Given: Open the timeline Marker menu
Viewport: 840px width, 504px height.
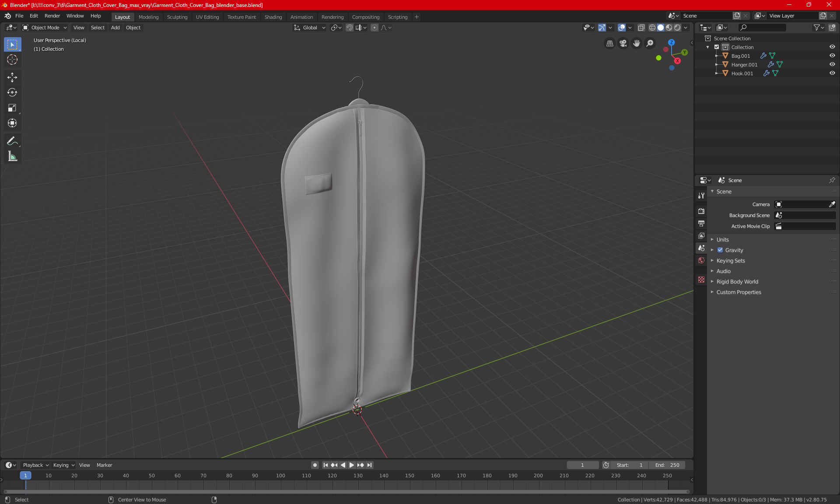Looking at the screenshot, I should click(x=104, y=465).
